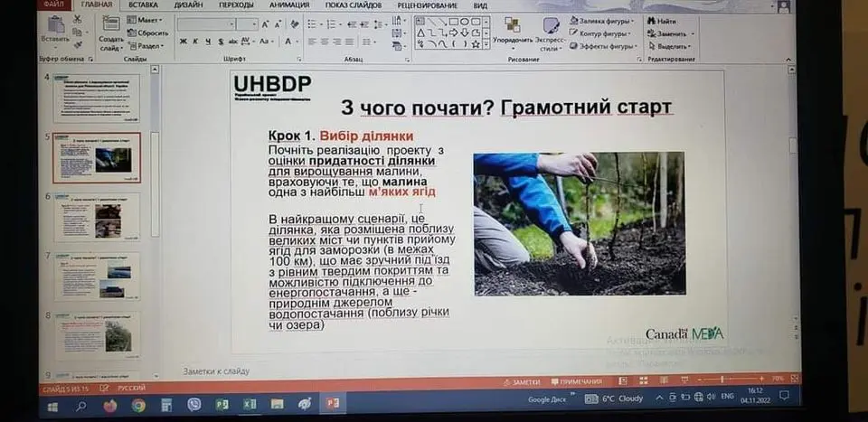Screen dimensions: 868x422
Task: Open the Заливка фигуры dropdown
Action: [605, 20]
